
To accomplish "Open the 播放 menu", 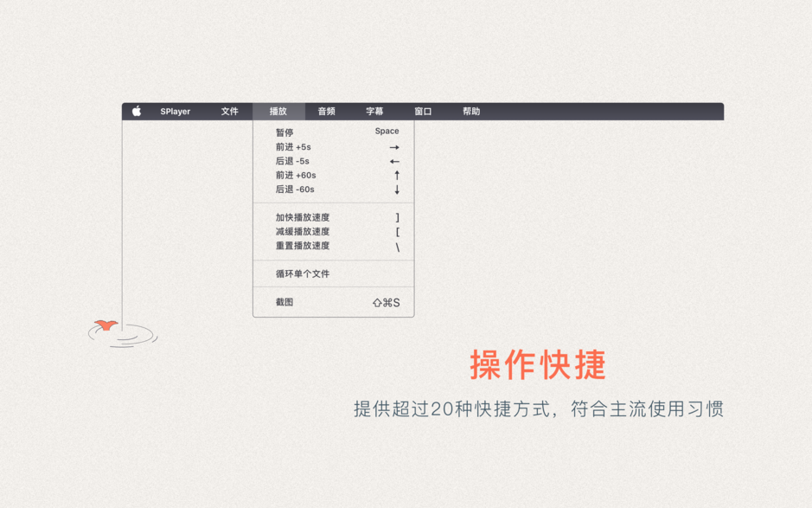I will (x=278, y=111).
